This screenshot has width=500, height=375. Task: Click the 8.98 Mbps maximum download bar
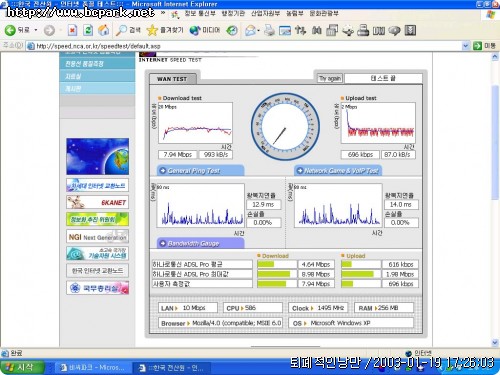point(277,274)
